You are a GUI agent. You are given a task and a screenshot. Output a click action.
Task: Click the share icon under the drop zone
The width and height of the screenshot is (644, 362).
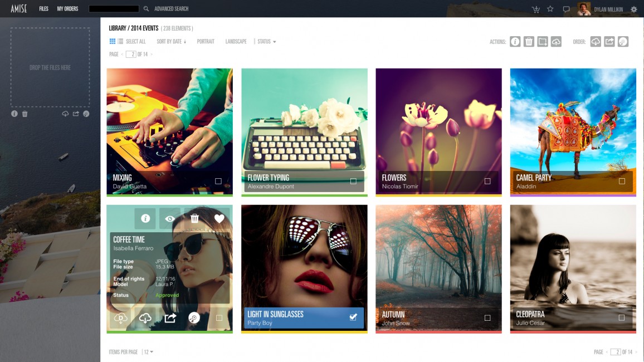[x=76, y=114]
